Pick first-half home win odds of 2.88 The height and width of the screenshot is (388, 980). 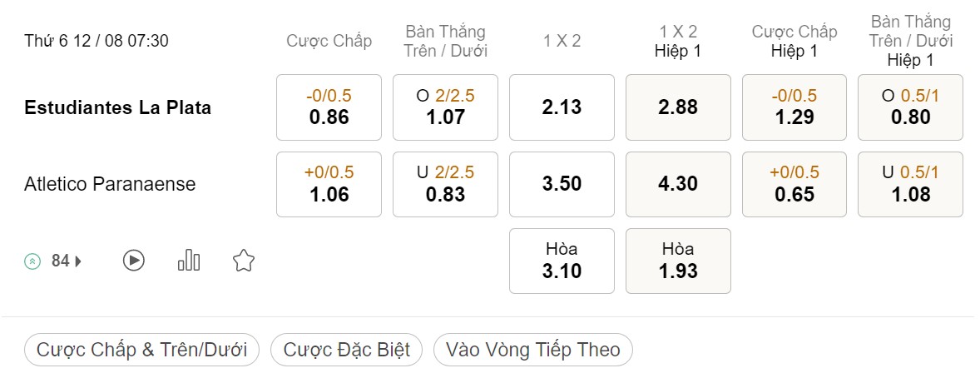(x=678, y=107)
